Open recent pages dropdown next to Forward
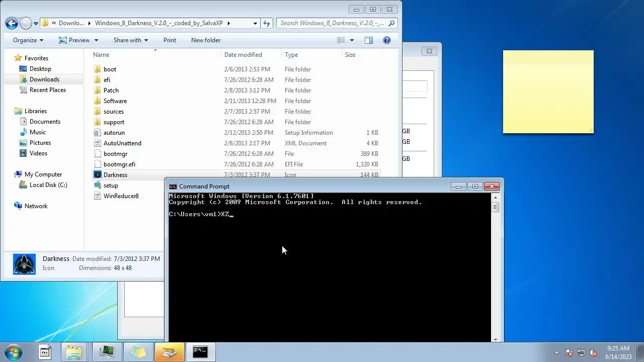 (36, 24)
